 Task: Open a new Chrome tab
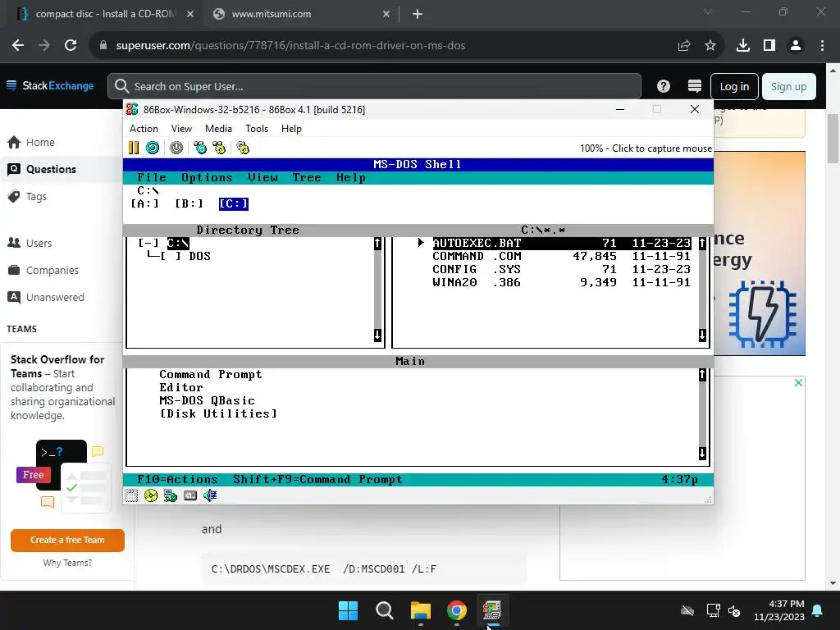point(418,14)
